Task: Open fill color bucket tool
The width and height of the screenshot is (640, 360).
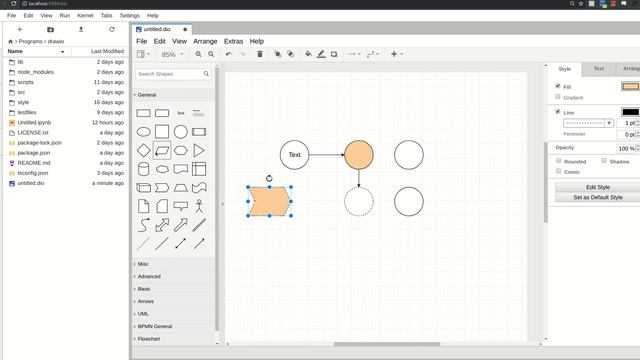Action: pyautogui.click(x=309, y=54)
